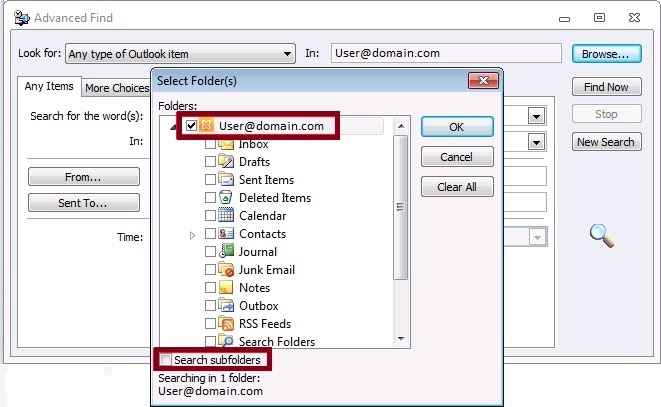Switch to the Any Items tab

tap(49, 86)
